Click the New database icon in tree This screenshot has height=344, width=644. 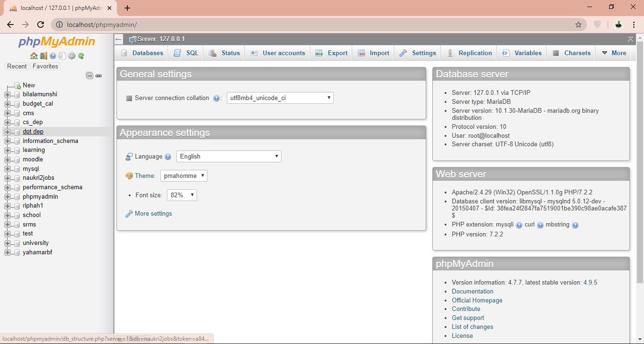coord(17,85)
